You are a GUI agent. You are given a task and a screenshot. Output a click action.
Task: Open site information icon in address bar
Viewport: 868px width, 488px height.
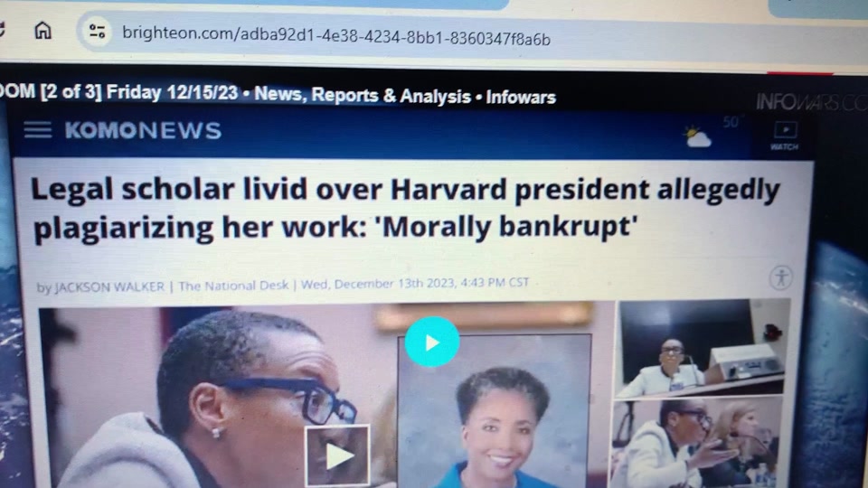[x=98, y=32]
